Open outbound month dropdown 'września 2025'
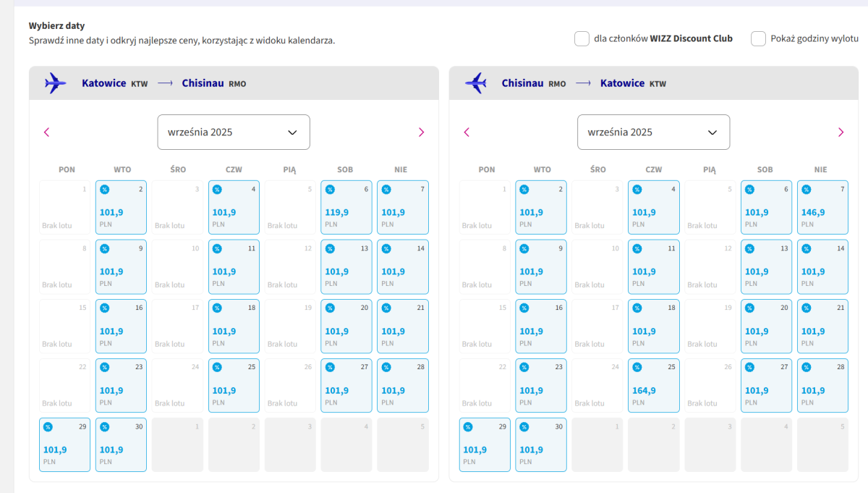 click(233, 132)
